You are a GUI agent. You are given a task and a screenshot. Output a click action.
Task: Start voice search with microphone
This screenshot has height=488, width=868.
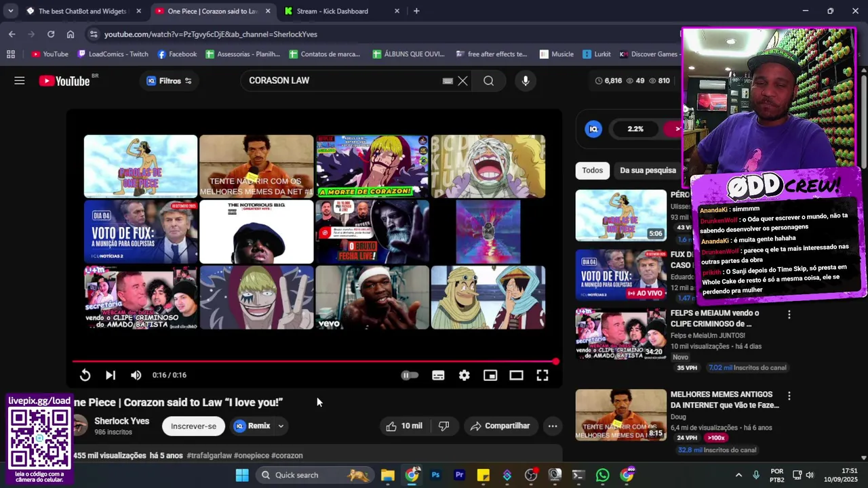pyautogui.click(x=526, y=81)
